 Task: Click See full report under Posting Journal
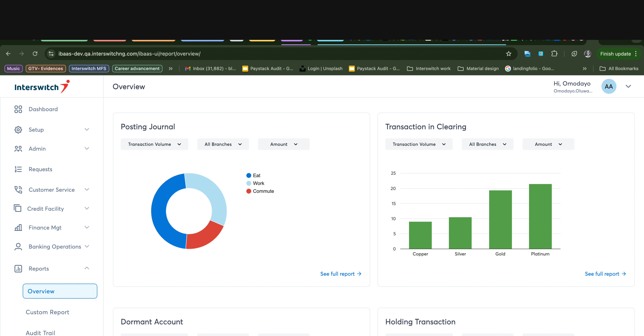[x=341, y=274]
